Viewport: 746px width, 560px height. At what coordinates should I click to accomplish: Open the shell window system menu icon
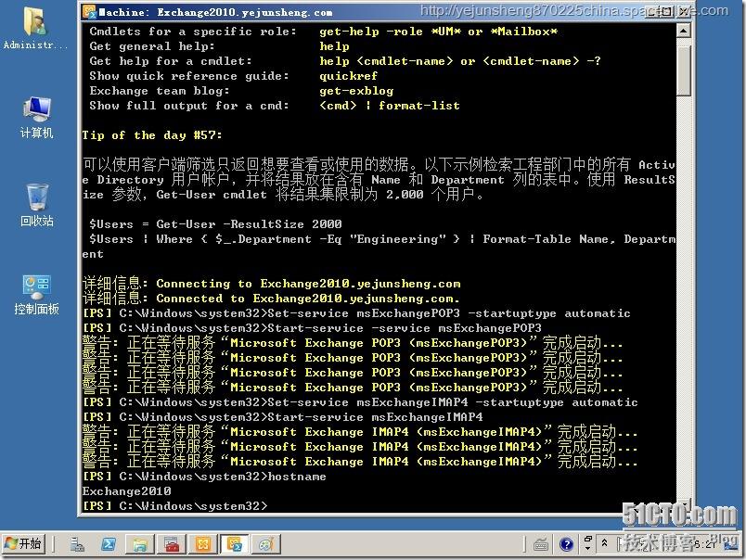[89, 11]
